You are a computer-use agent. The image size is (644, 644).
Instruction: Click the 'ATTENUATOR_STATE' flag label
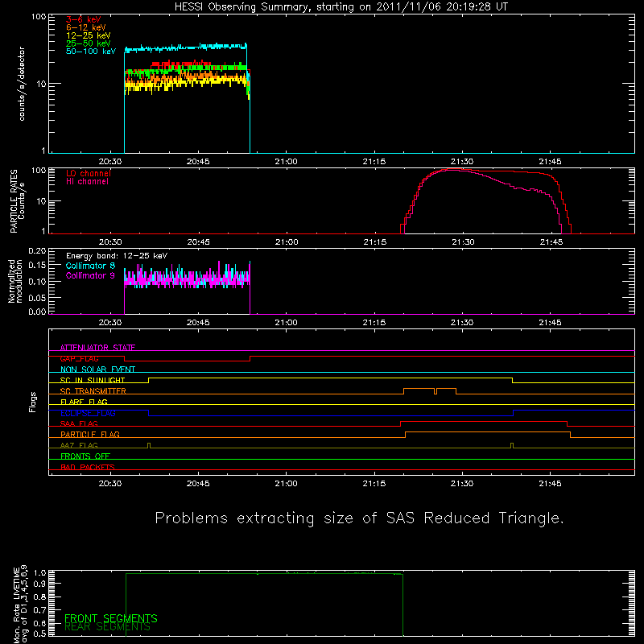pyautogui.click(x=97, y=348)
